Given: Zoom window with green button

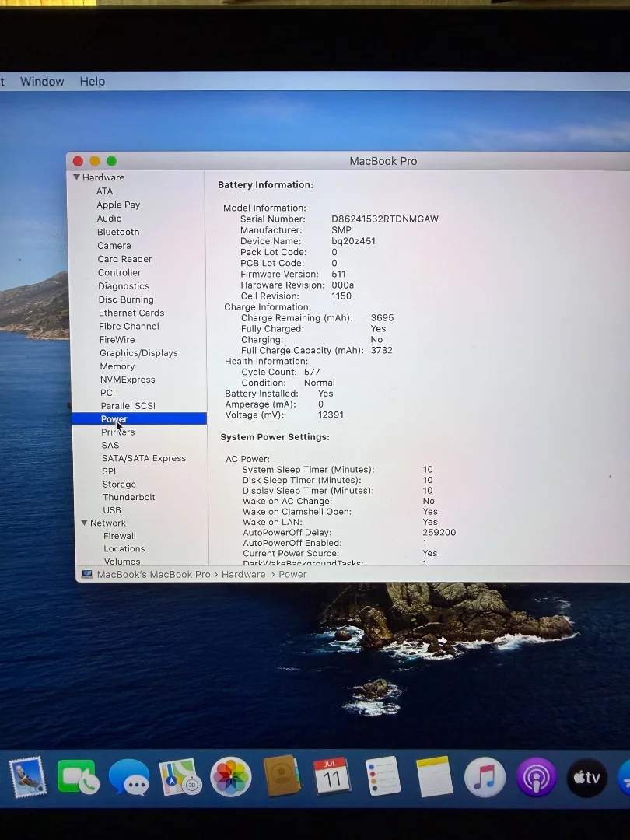Looking at the screenshot, I should coord(111,161).
